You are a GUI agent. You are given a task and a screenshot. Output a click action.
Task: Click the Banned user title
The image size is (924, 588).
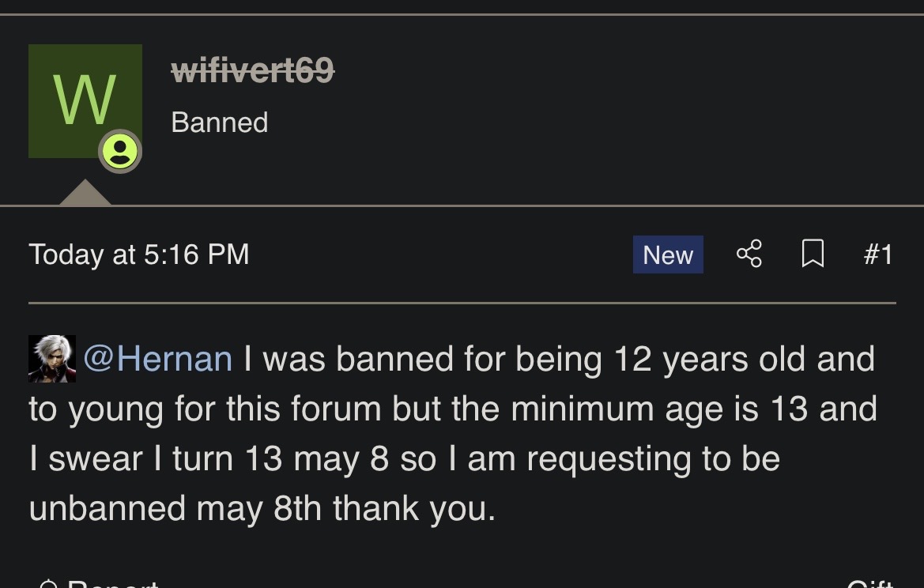tap(220, 122)
